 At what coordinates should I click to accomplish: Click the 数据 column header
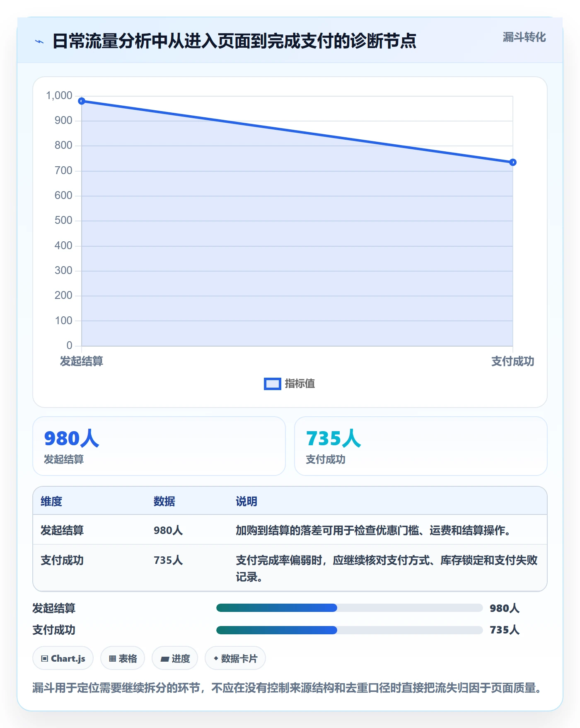pyautogui.click(x=164, y=502)
